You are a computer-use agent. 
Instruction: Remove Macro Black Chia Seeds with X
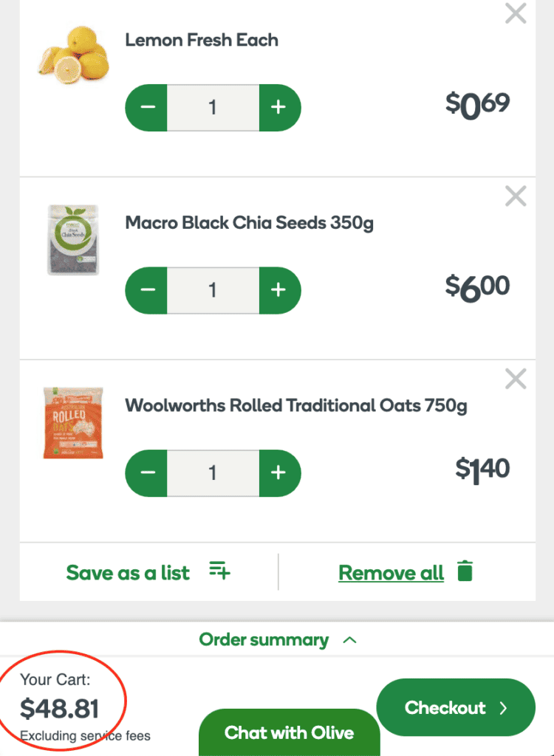515,196
